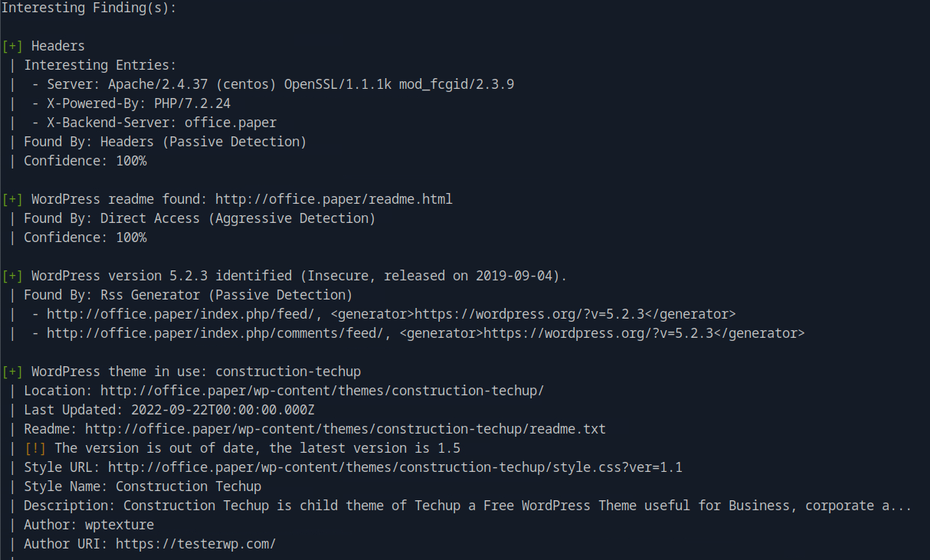Screen dimensions: 930x560
Task: Click the author name wptexture
Action: [x=119, y=525]
